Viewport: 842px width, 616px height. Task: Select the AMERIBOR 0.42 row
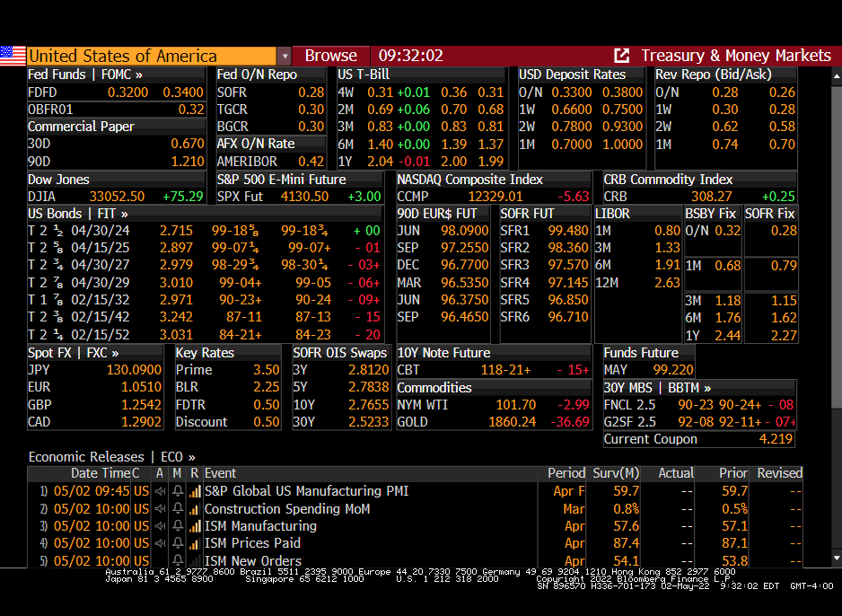click(271, 162)
